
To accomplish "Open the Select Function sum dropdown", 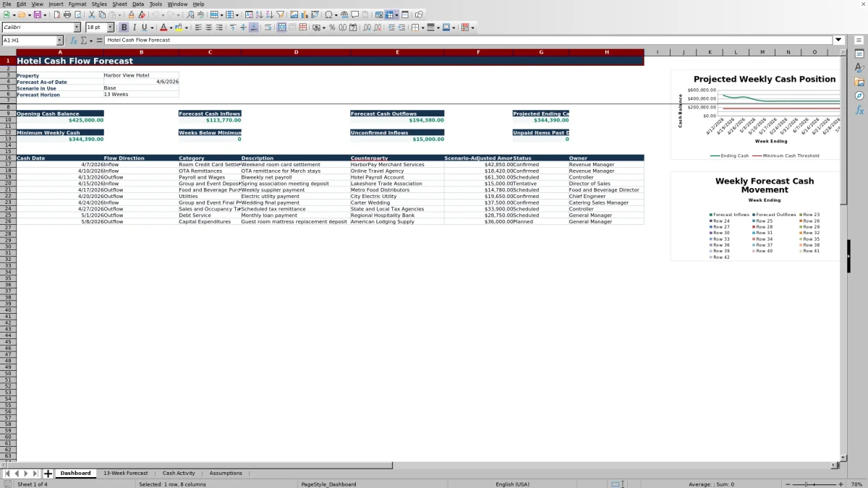I will coord(90,40).
